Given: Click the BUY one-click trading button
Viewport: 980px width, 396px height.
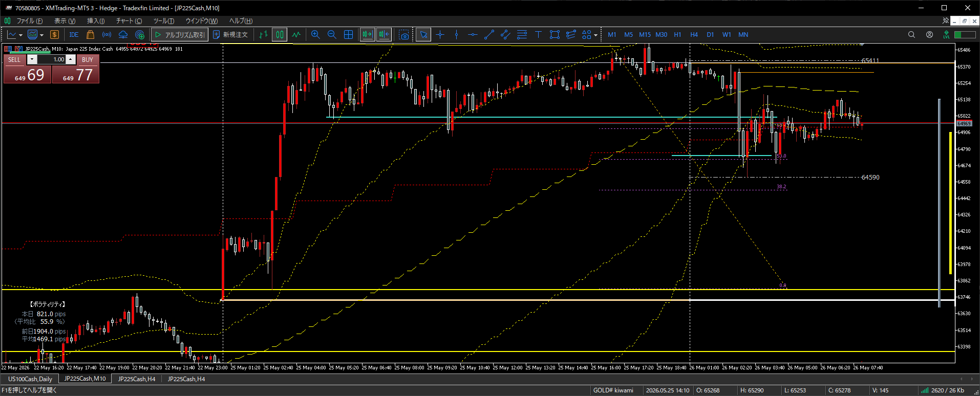Looking at the screenshot, I should pyautogui.click(x=88, y=59).
